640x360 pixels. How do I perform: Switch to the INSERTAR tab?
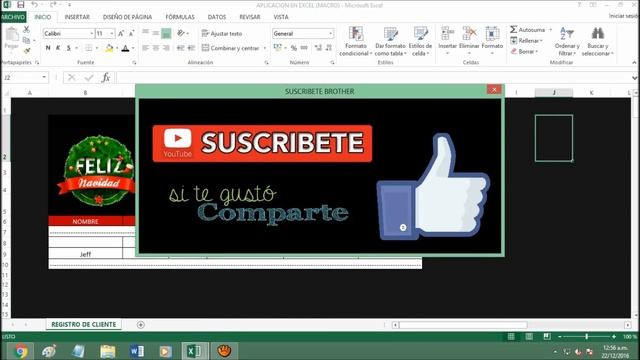(77, 17)
